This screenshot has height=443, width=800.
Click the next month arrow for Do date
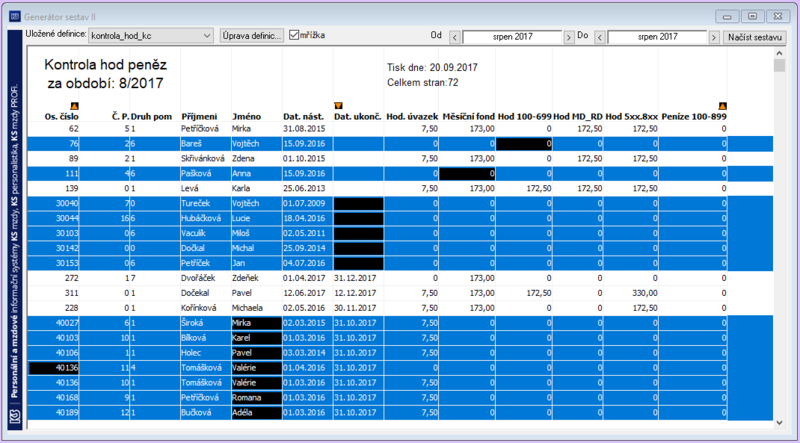[x=714, y=37]
